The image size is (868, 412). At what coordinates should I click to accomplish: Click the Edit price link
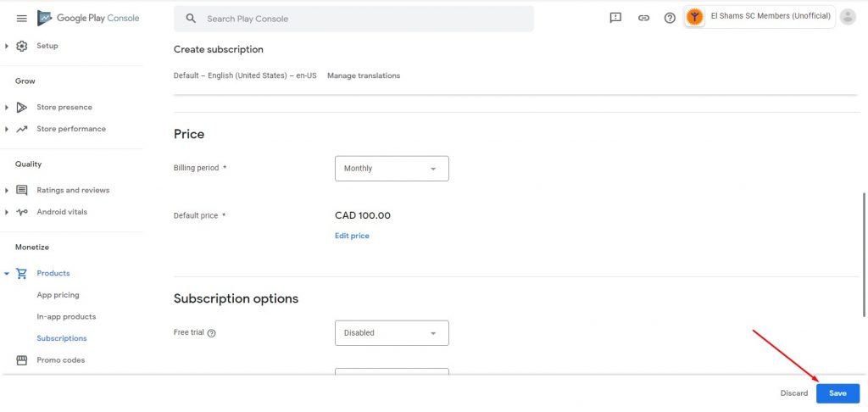click(352, 236)
